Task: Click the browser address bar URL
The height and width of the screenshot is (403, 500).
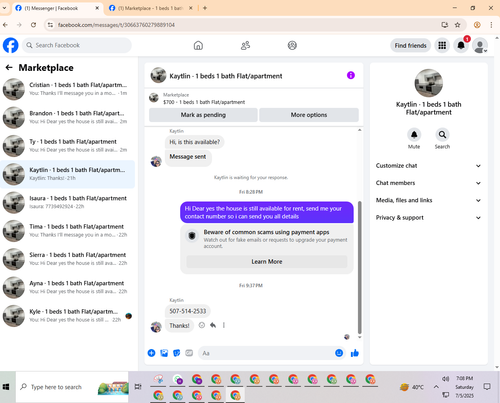Action: 116,25
